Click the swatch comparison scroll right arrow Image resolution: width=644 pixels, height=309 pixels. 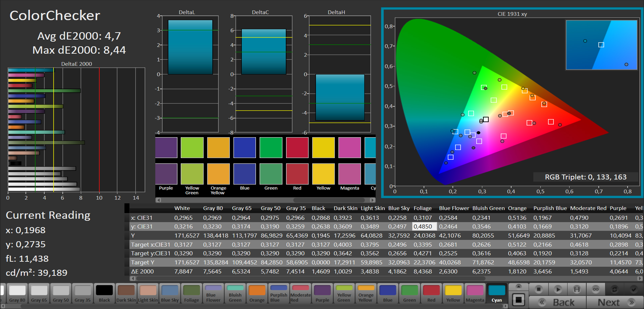coord(372,200)
